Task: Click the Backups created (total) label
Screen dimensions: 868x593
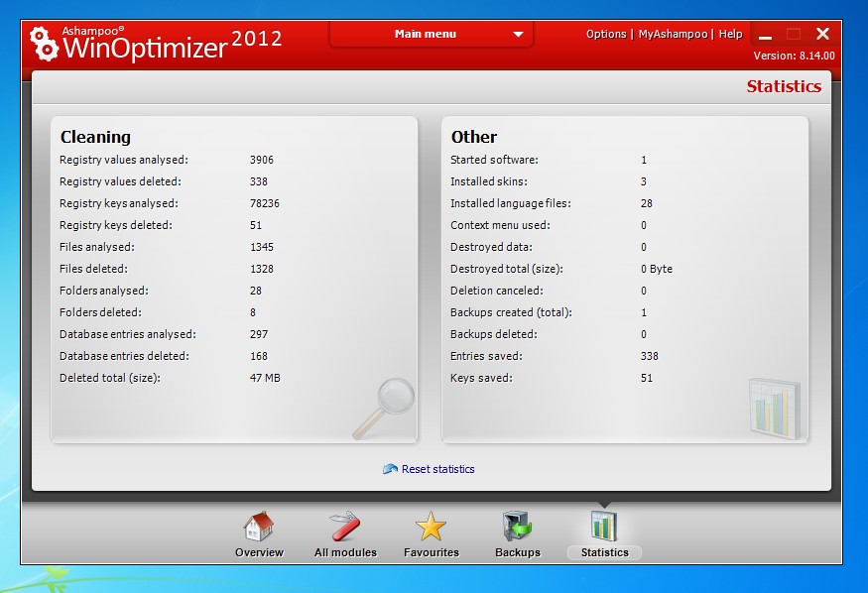Action: [511, 312]
